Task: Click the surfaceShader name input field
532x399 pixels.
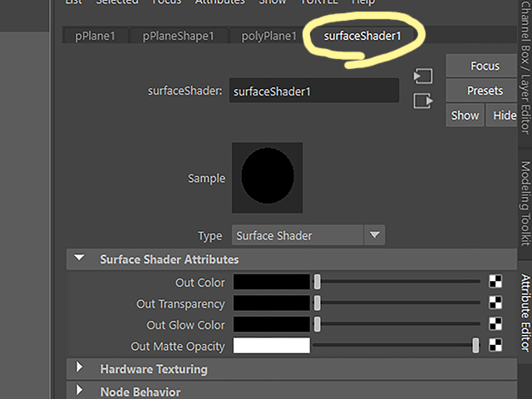Action: 314,91
